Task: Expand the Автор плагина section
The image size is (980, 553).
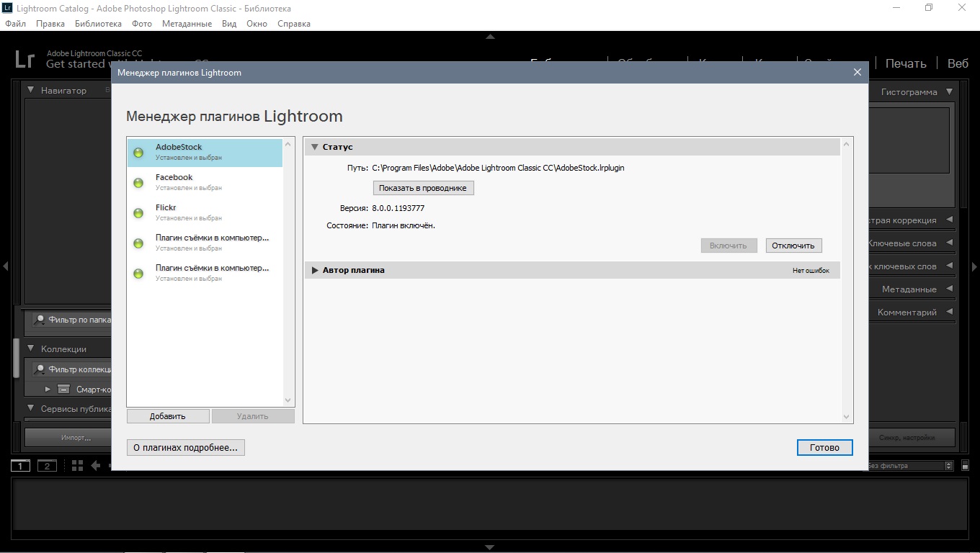Action: click(314, 270)
